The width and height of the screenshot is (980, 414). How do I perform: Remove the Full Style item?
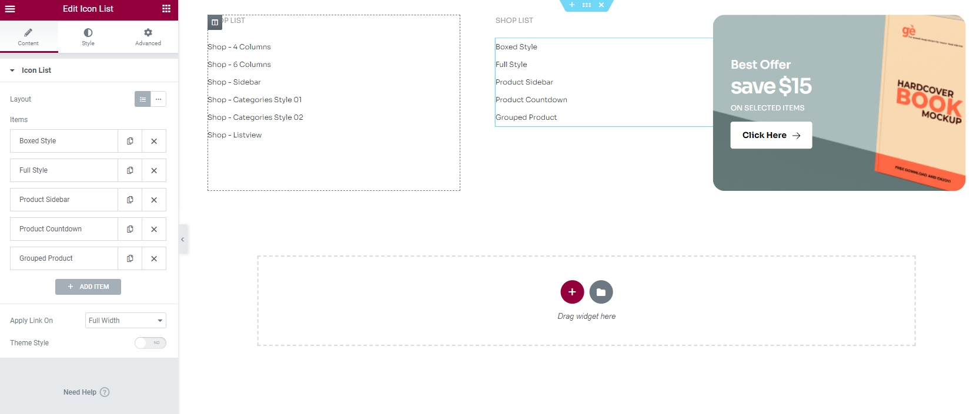154,170
